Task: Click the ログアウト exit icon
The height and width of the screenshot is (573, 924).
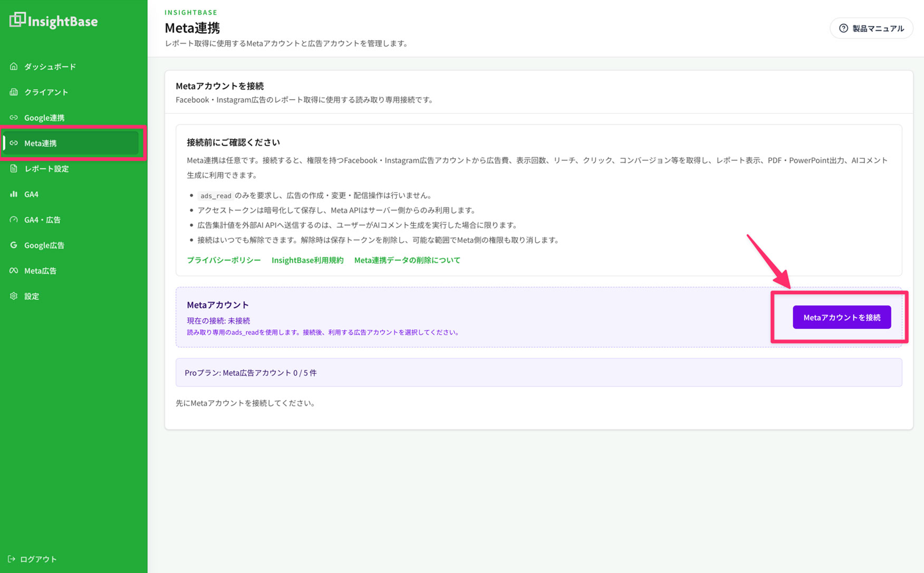Action: (12, 559)
